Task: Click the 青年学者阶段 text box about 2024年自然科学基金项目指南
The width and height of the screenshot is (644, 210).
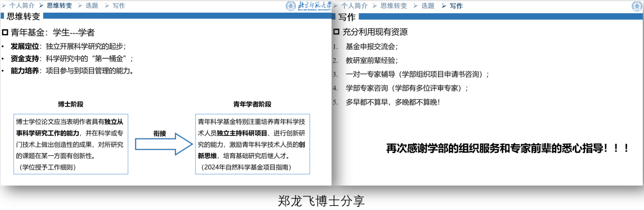Action: pos(252,144)
